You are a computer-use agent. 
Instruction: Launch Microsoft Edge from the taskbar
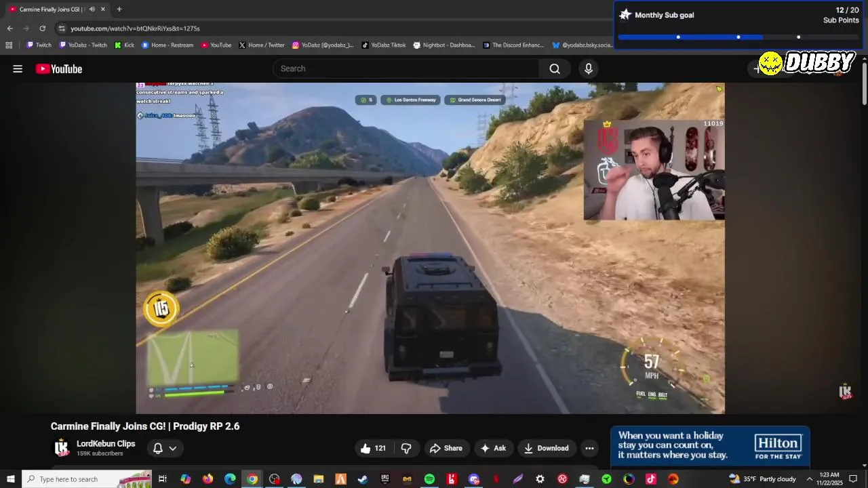click(x=230, y=479)
